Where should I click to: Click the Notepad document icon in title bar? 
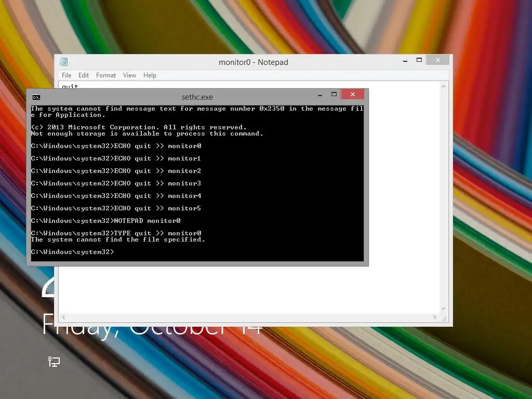(x=64, y=62)
